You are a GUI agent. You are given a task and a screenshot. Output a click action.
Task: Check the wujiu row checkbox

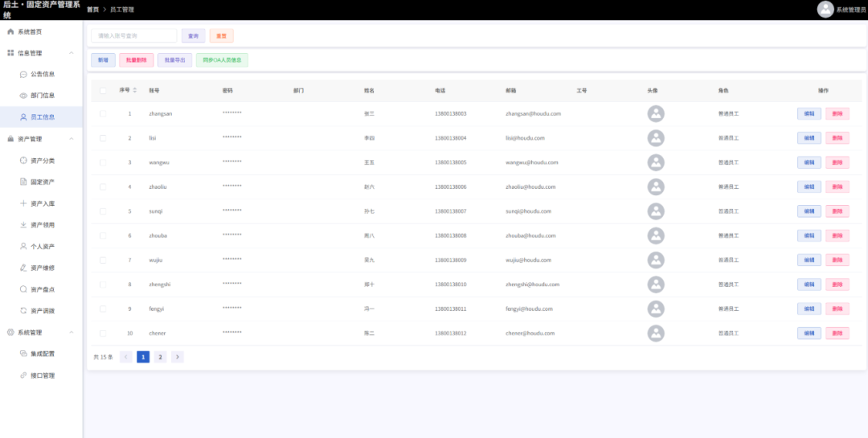[103, 260]
